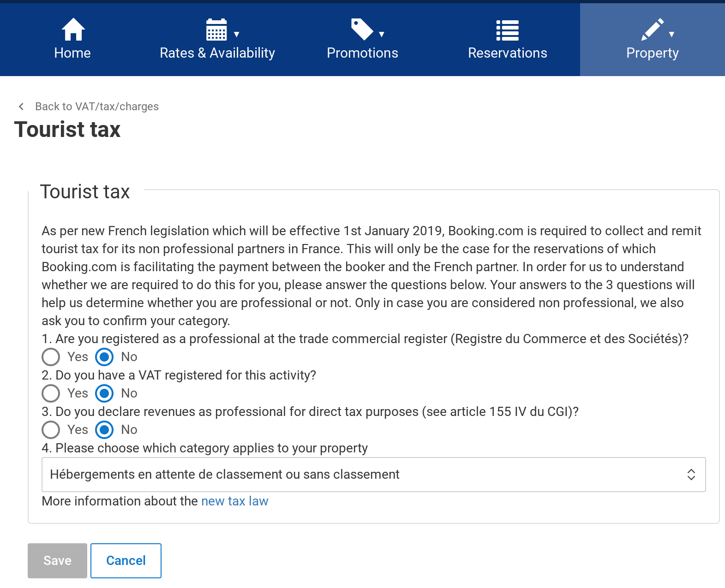Click the Save button
Screen dimensions: 725x588
coord(57,561)
